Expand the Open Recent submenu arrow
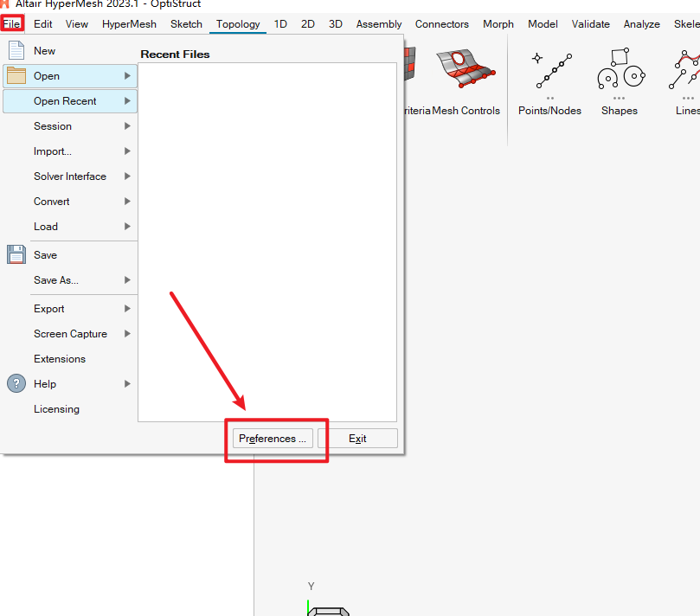Viewport: 700px width, 616px height. [x=127, y=101]
